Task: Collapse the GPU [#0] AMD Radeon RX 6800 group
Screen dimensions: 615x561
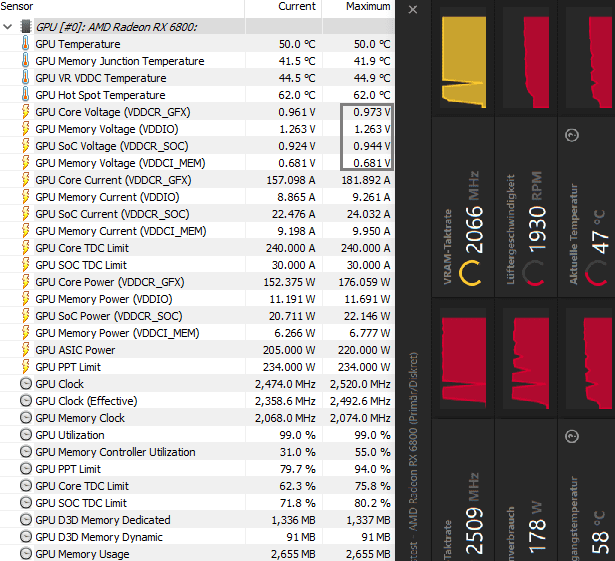Action: 7,27
